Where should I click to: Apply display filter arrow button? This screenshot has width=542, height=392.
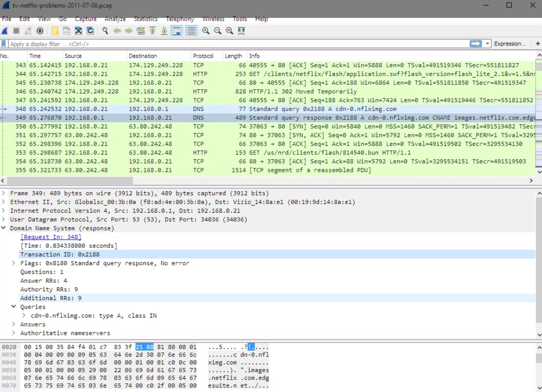(x=476, y=44)
